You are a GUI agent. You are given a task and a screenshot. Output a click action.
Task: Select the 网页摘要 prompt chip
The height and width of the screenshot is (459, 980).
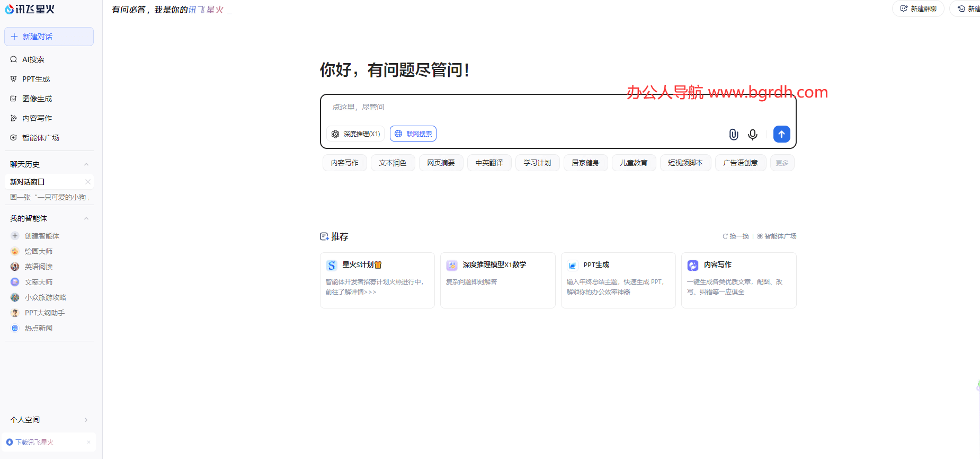(441, 163)
